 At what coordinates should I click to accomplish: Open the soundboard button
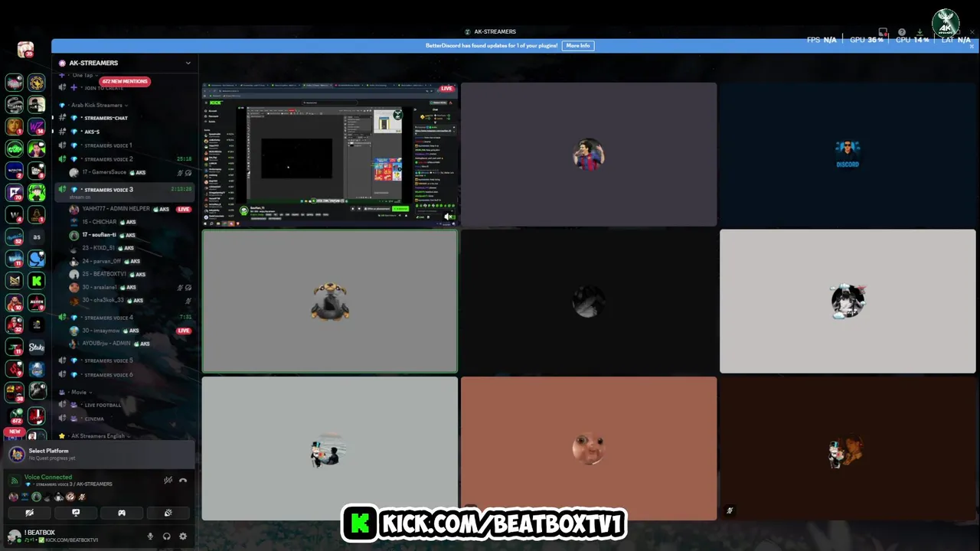point(168,513)
